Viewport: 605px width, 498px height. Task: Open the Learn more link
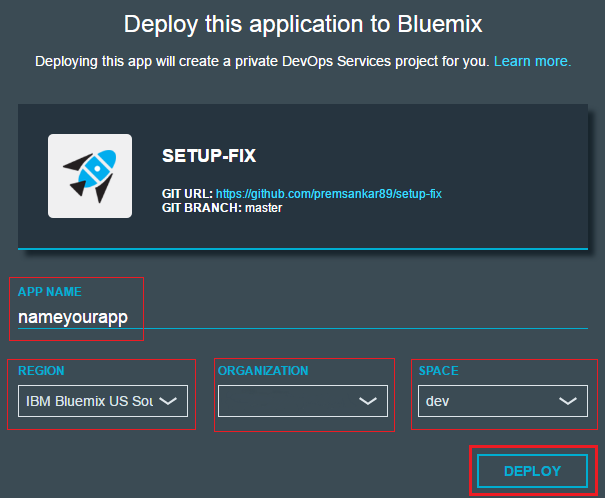pyautogui.click(x=532, y=61)
